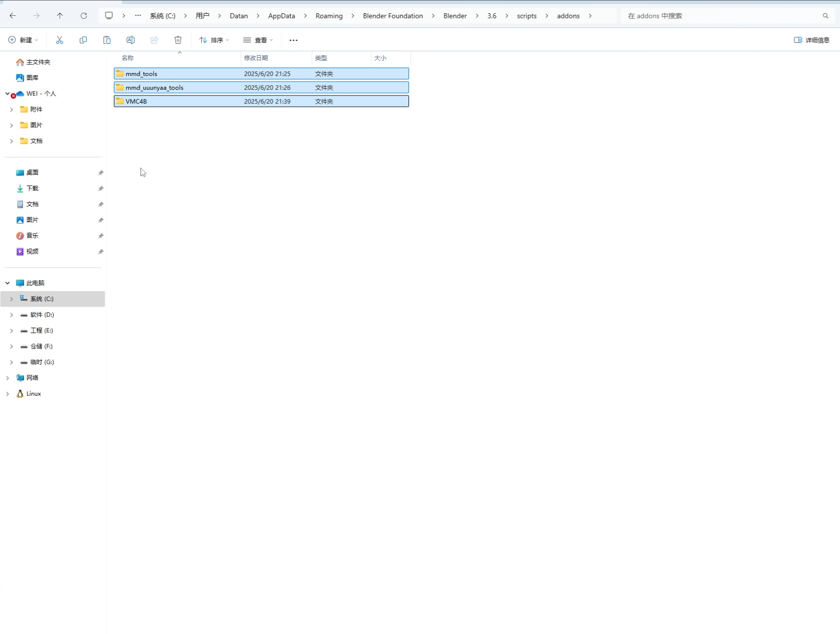Go back to the previous folder

pyautogui.click(x=13, y=16)
